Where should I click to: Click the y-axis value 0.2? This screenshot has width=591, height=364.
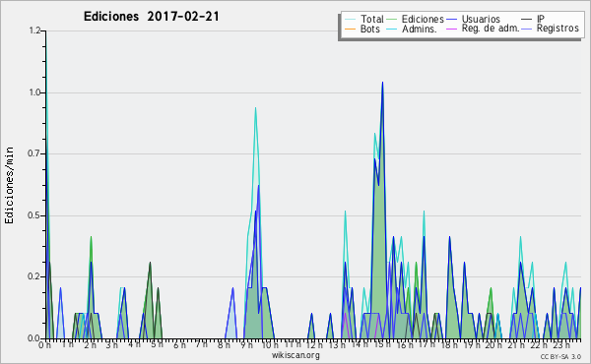34,276
